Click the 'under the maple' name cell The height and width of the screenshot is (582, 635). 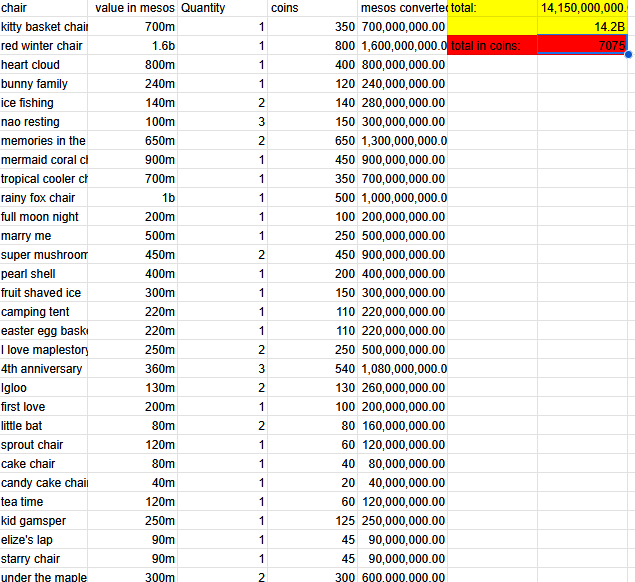pos(44,576)
